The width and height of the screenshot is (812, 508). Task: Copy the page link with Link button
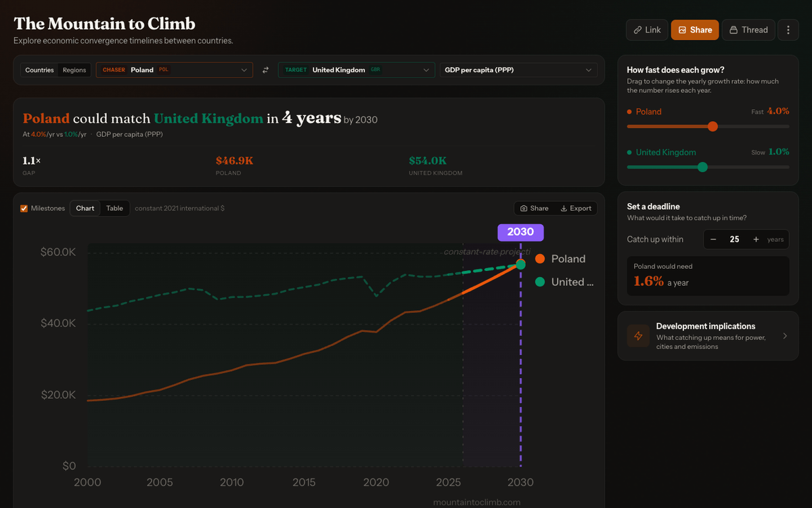(647, 30)
